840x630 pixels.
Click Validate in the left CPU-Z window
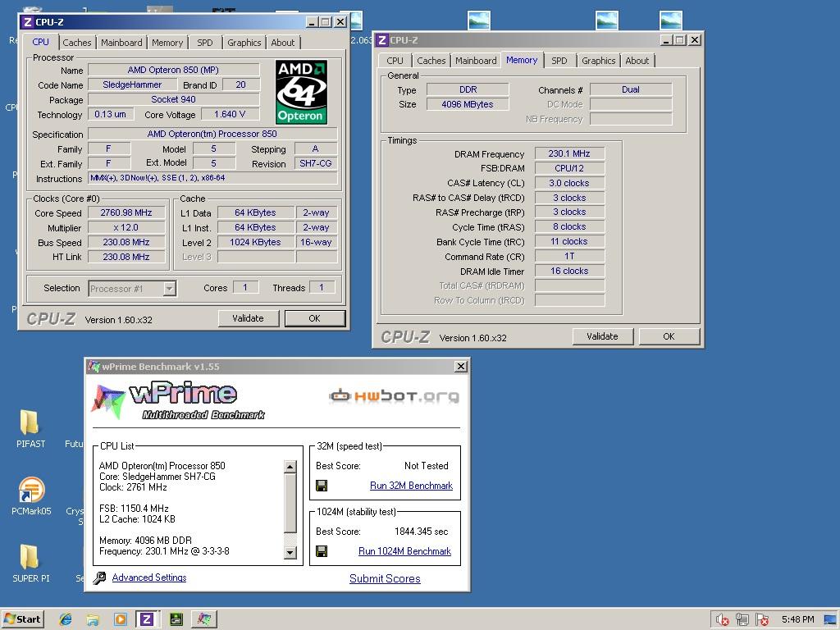248,318
